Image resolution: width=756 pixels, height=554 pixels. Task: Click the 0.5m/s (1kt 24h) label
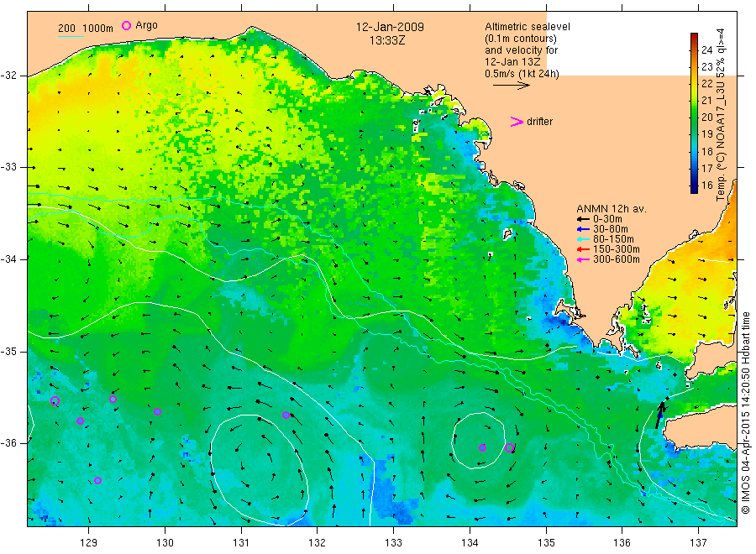coord(522,74)
